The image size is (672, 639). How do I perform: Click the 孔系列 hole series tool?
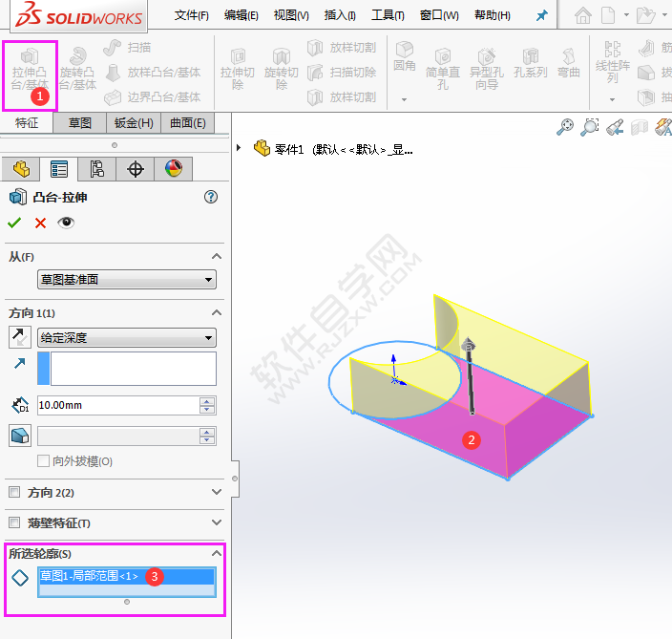(x=531, y=63)
